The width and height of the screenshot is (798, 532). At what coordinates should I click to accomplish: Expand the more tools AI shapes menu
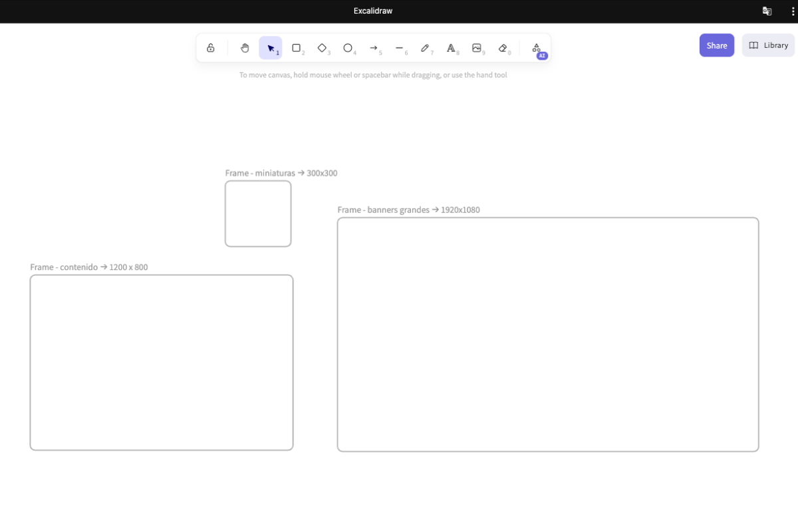[x=536, y=48]
